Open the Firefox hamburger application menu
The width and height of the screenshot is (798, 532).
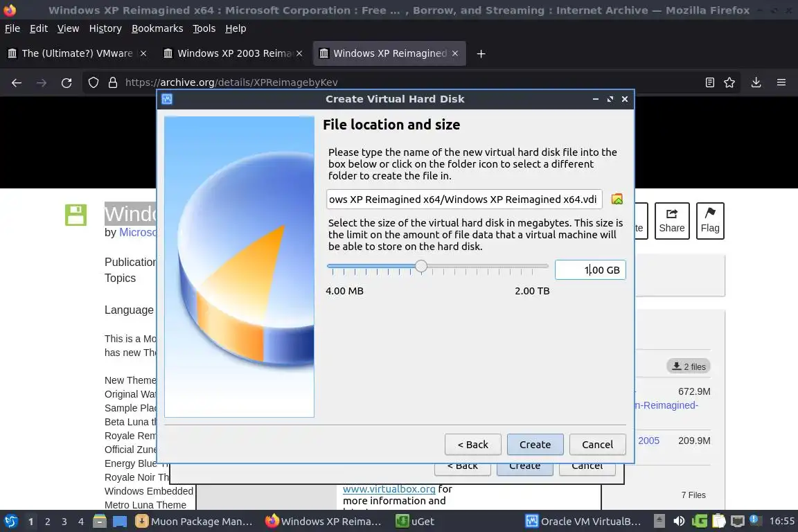point(781,82)
